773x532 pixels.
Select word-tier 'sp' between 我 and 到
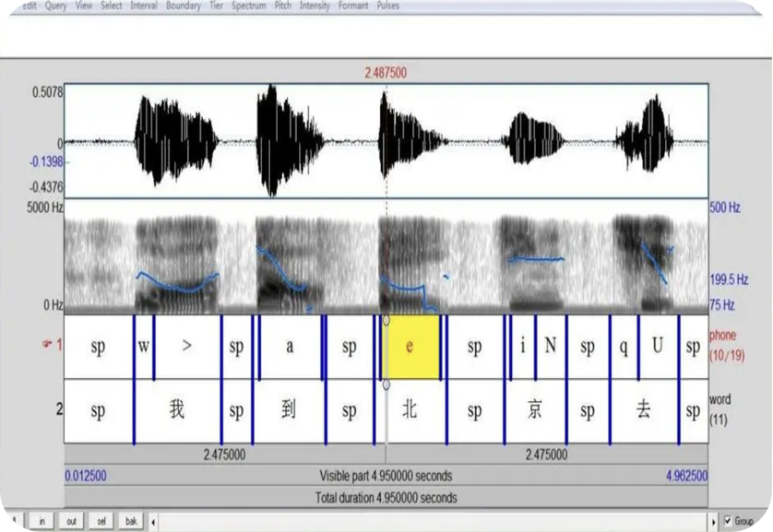click(237, 410)
